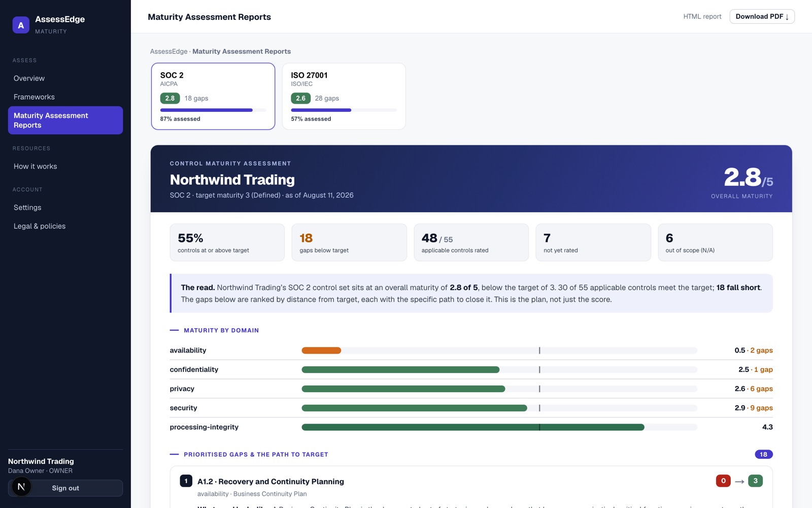
Task: Click the 2.8 score badge on SOC 2
Action: pos(170,98)
